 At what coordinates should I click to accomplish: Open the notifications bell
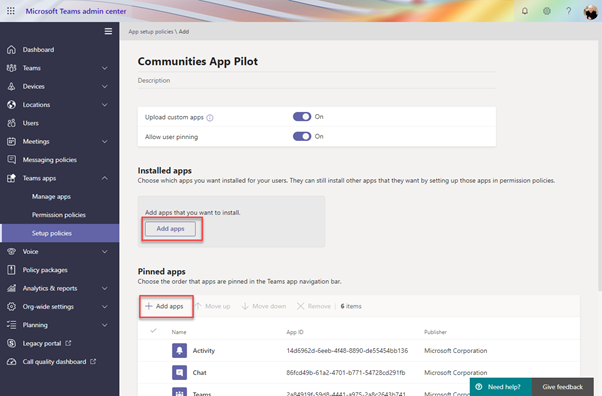point(524,11)
